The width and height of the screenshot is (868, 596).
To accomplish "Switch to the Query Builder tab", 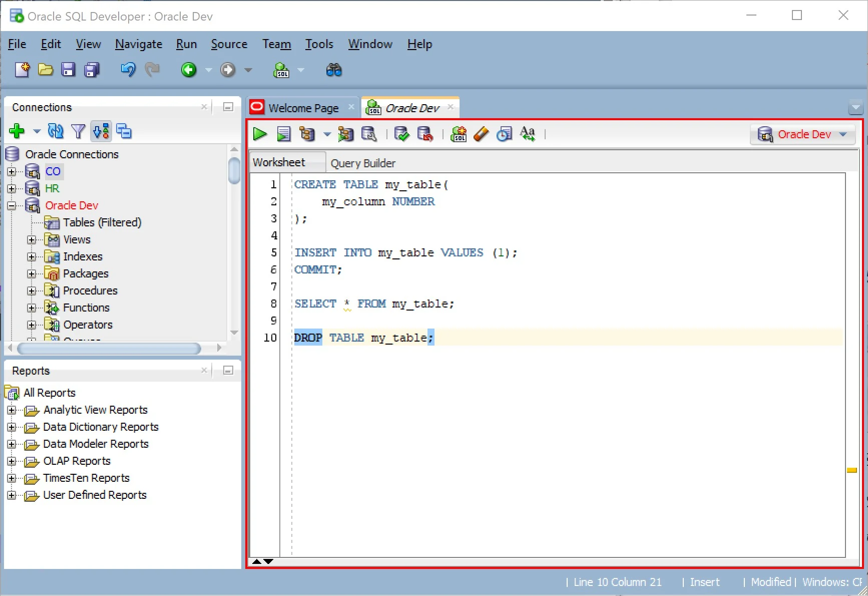I will (363, 163).
